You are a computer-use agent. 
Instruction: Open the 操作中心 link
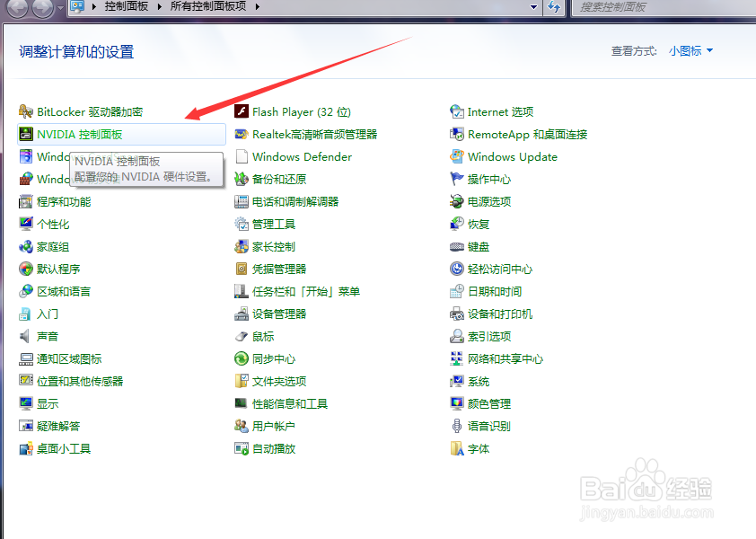(x=489, y=179)
